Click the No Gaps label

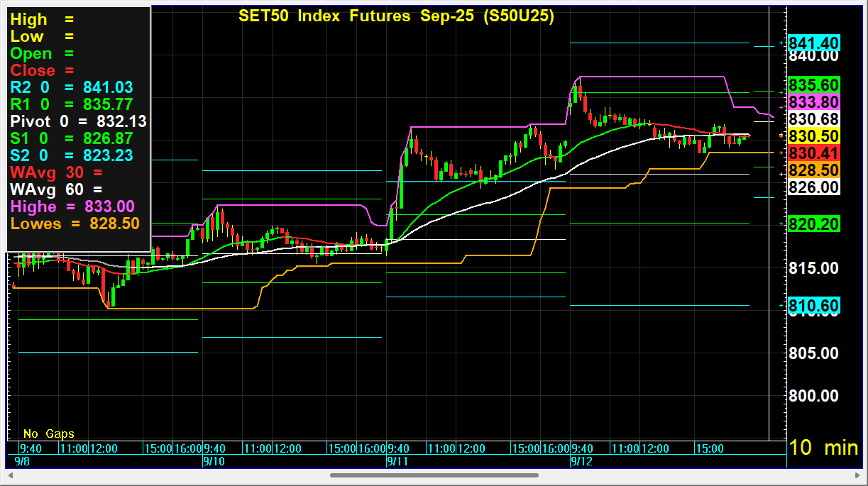48,433
